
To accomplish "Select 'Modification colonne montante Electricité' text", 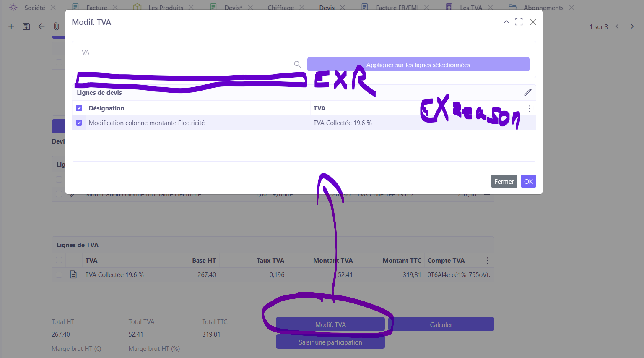I will click(x=147, y=123).
